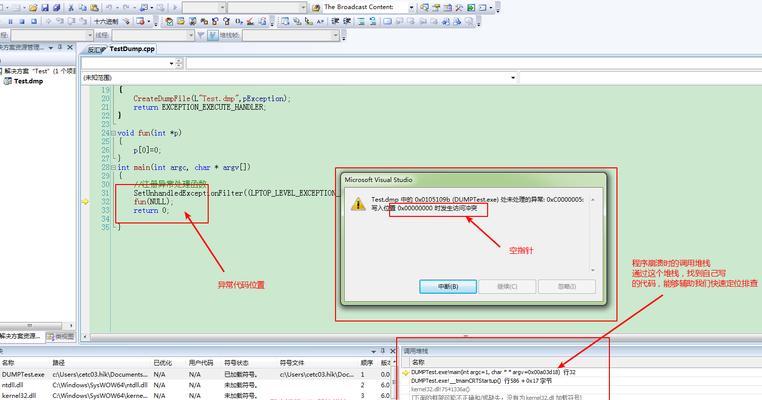Open the 类视图 class view tab

(x=60, y=336)
